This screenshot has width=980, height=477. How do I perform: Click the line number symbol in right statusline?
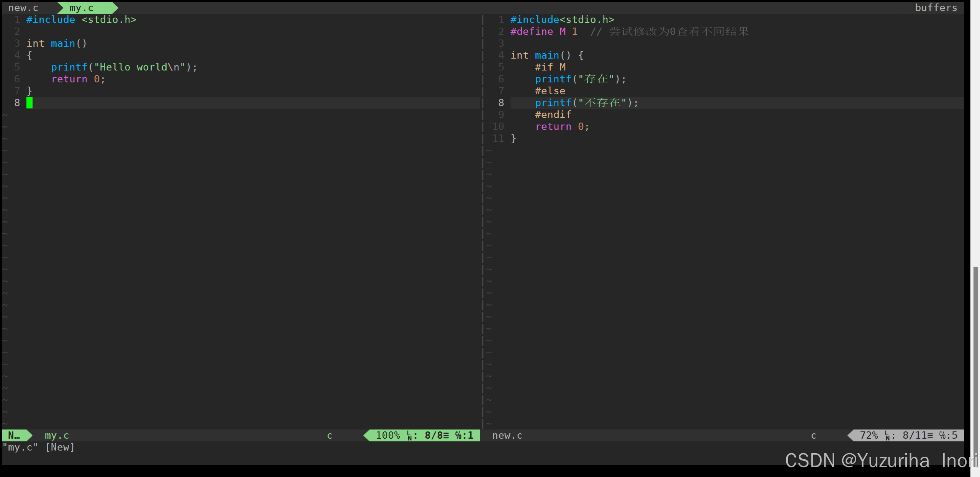pos(887,435)
